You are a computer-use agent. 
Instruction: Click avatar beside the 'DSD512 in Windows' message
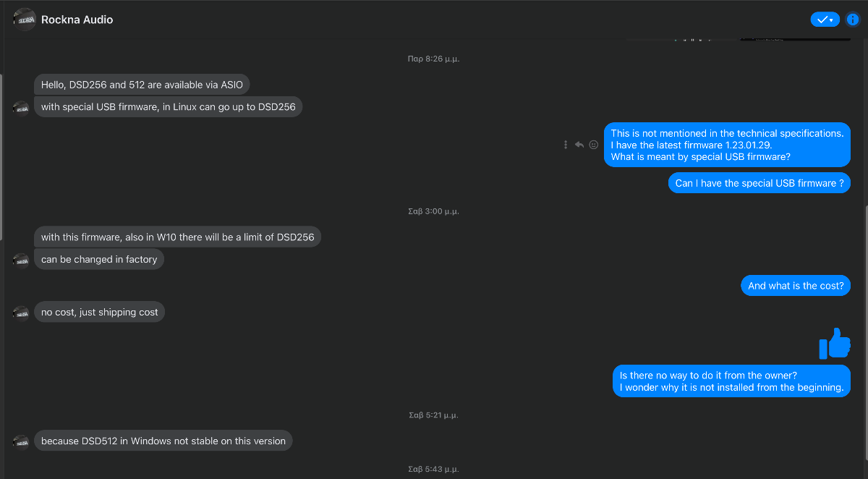coord(21,441)
